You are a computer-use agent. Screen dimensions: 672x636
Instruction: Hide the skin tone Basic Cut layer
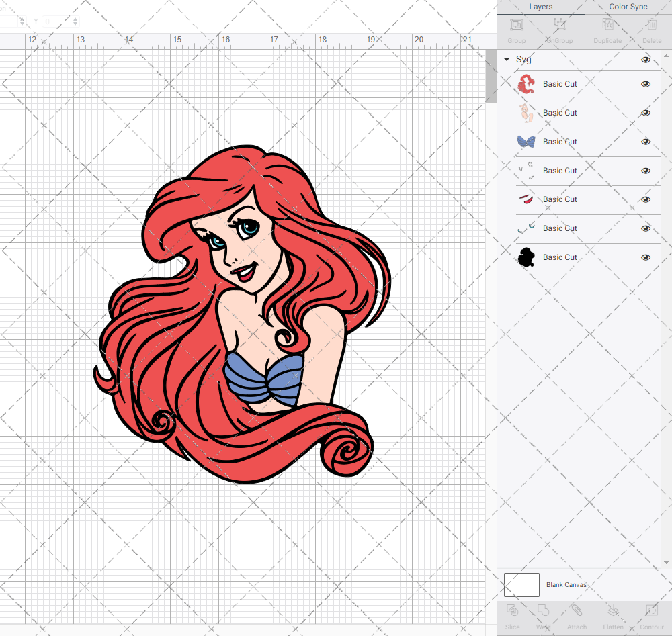[x=645, y=113]
